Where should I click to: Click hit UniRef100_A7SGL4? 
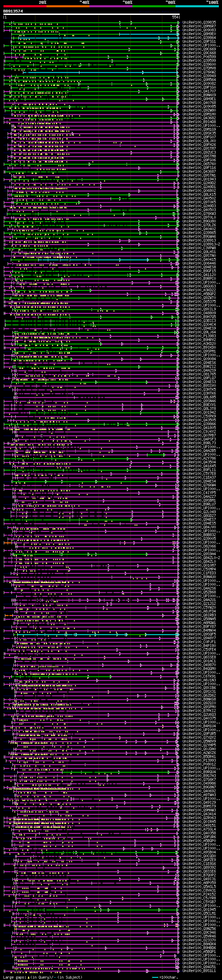coord(199,829)
